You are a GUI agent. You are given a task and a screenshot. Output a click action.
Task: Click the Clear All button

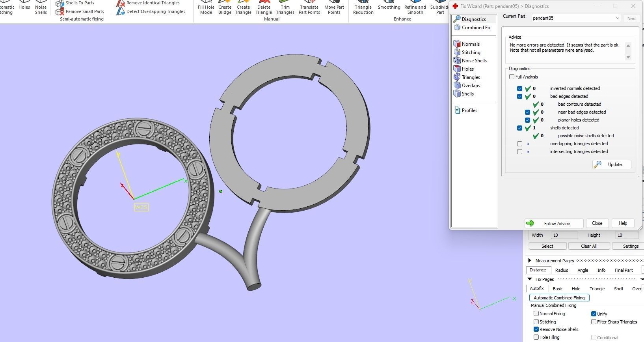pos(589,246)
